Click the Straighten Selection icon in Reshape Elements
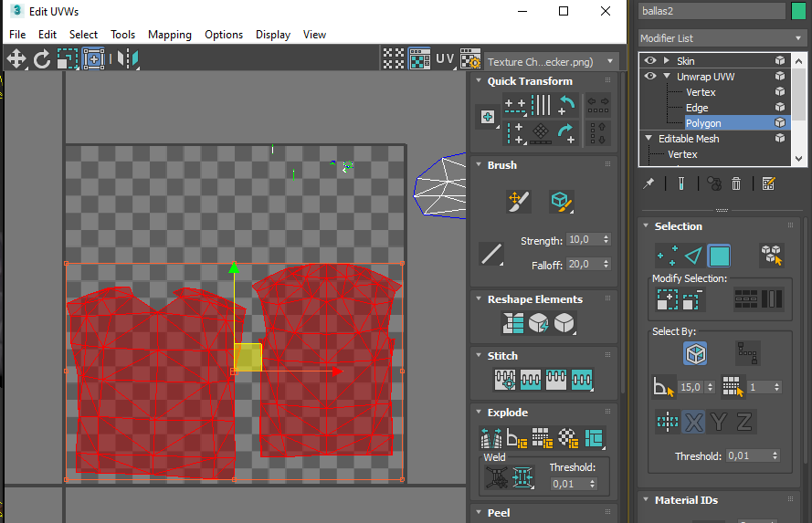The image size is (812, 523). (513, 322)
